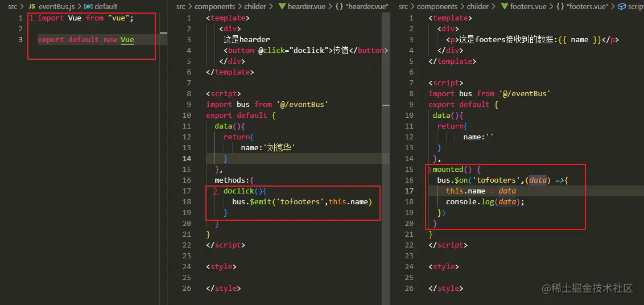Click methods:{ line in hearder.vue
644x305 pixels.
[x=234, y=180]
